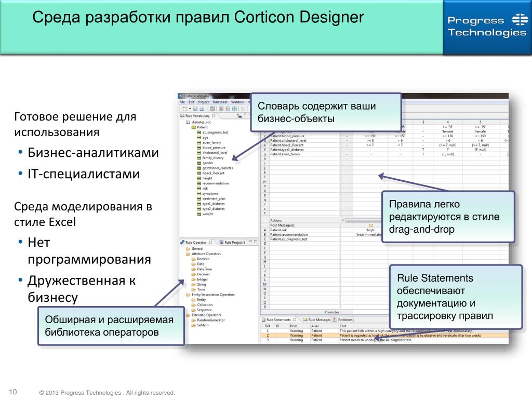Click the Progress Technologies logo
The height and width of the screenshot is (399, 532).
[x=487, y=26]
